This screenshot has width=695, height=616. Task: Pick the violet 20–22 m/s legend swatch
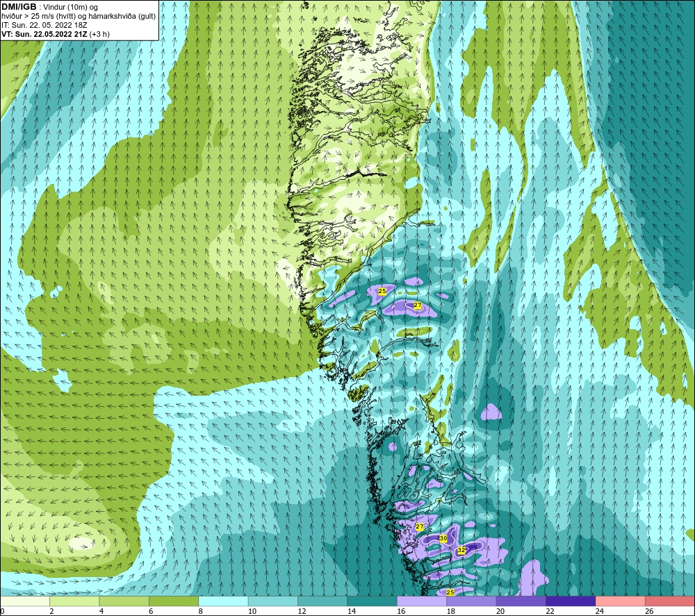coord(521,601)
